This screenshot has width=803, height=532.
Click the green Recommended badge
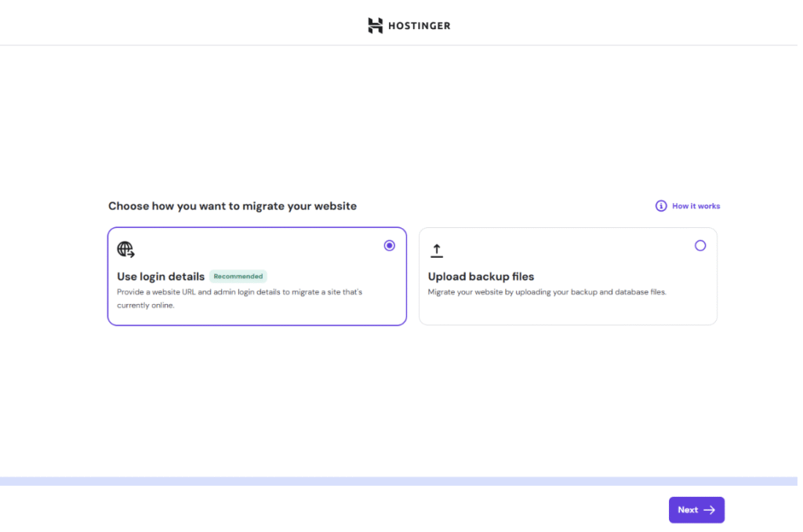point(238,277)
